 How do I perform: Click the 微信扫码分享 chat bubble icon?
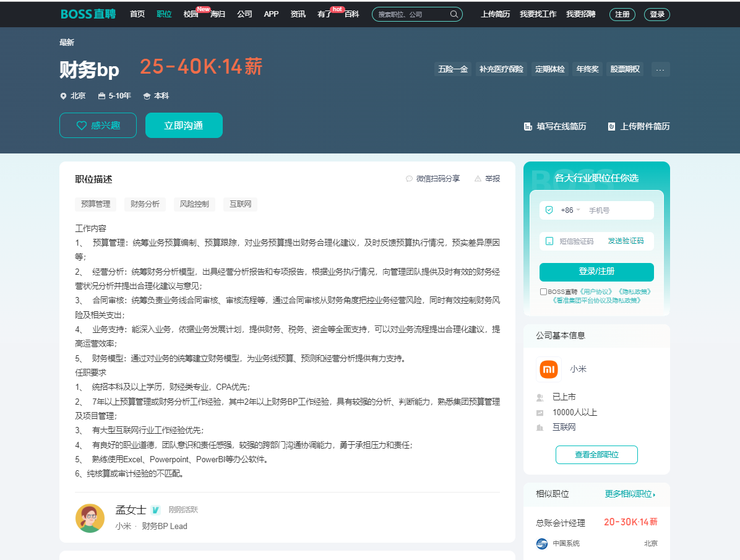(x=409, y=179)
